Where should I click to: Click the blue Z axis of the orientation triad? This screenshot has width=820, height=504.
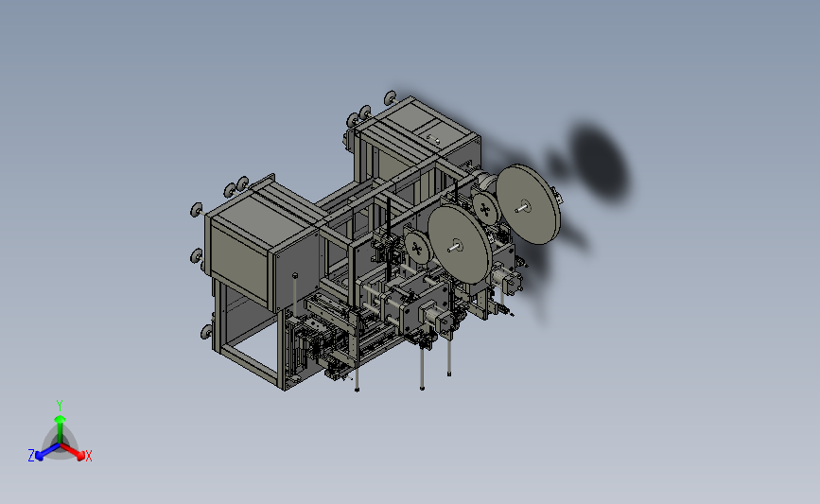pyautogui.click(x=47, y=452)
